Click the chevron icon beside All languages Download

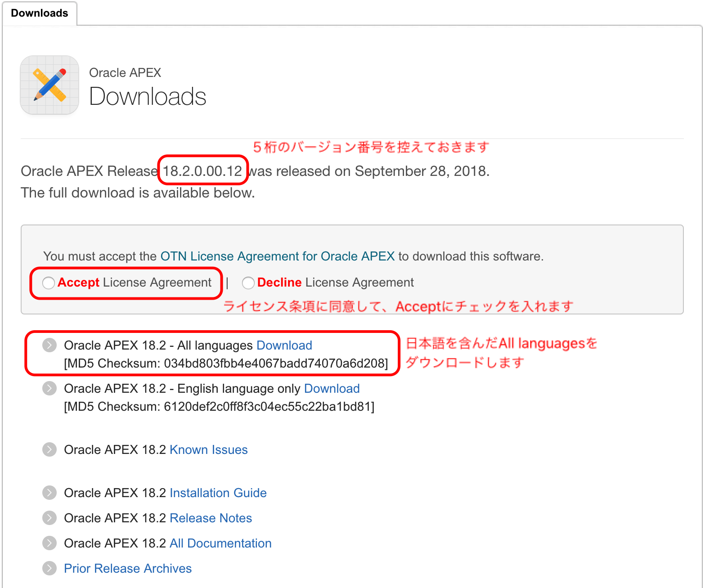tap(49, 345)
